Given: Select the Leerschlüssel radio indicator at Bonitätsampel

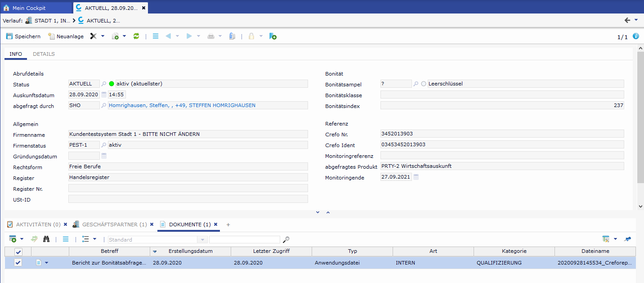Looking at the screenshot, I should [x=424, y=84].
